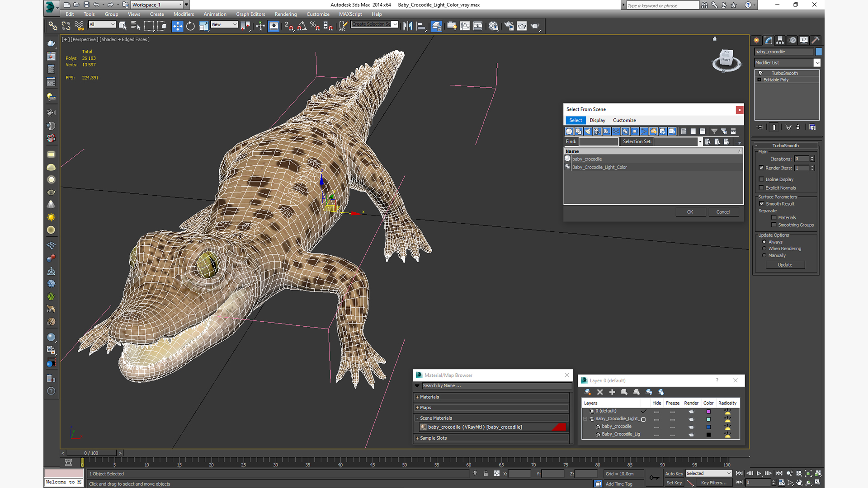Click Create New Layer icon in Layer dialog

588,392
